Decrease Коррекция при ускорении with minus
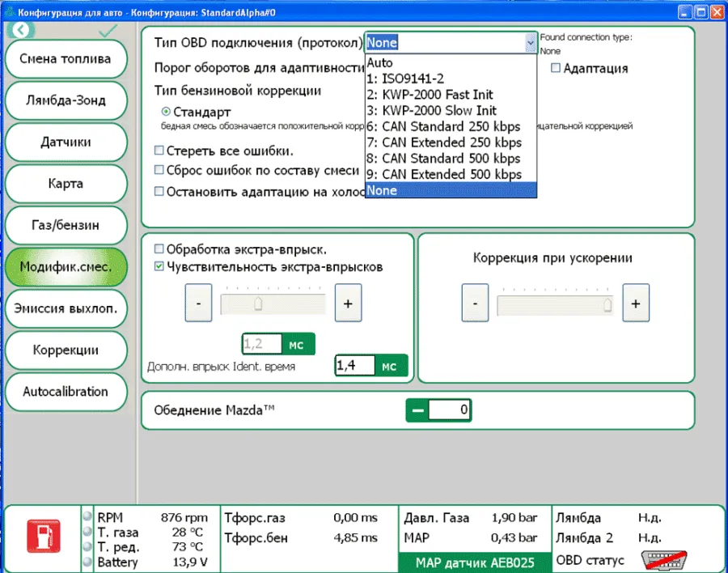The height and width of the screenshot is (573, 728). 475,303
